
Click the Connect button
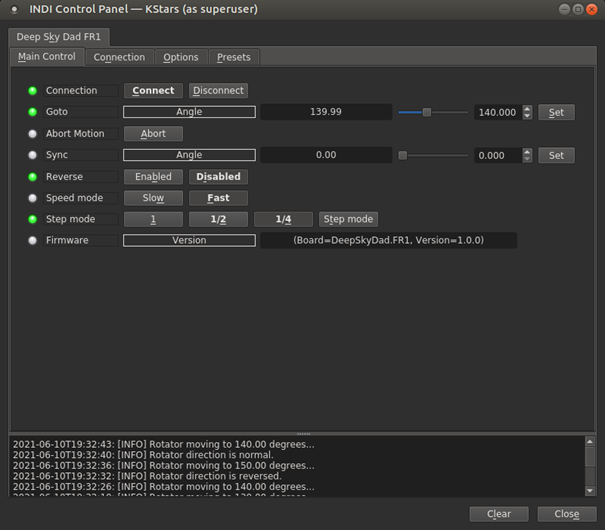153,91
